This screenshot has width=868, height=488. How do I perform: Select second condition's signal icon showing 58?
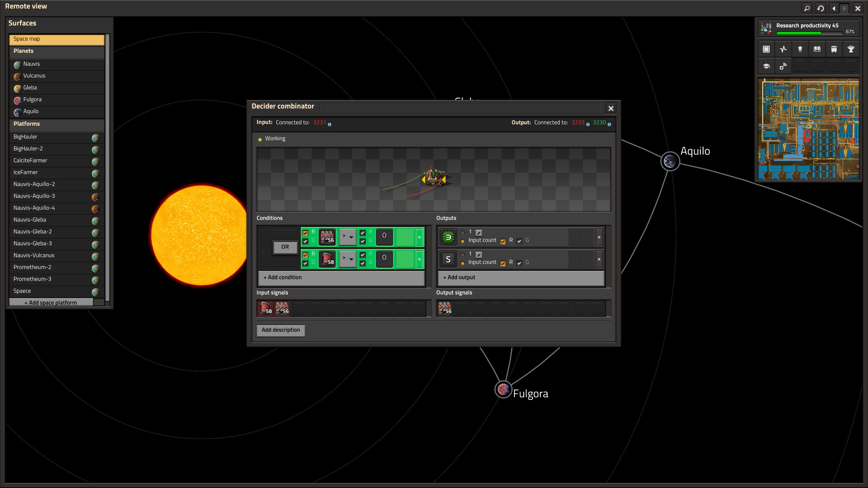(x=327, y=259)
